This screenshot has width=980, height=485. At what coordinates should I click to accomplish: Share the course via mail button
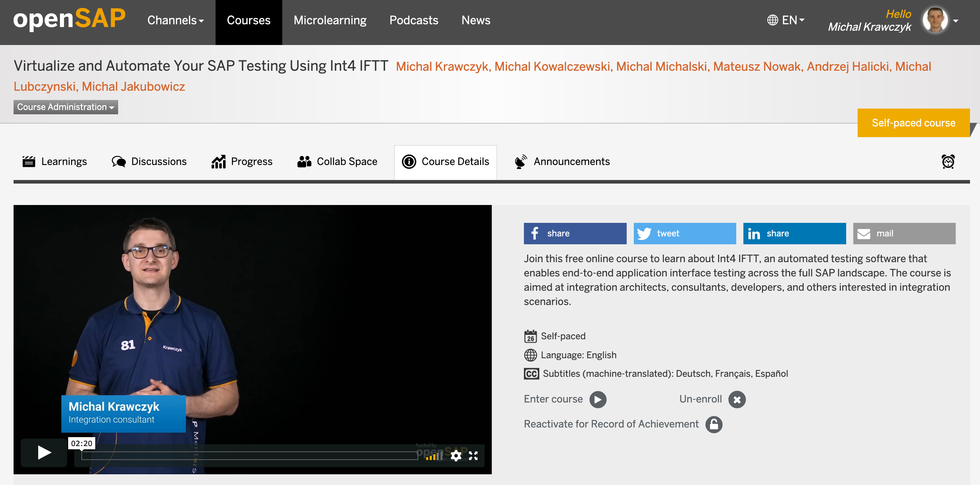point(904,233)
